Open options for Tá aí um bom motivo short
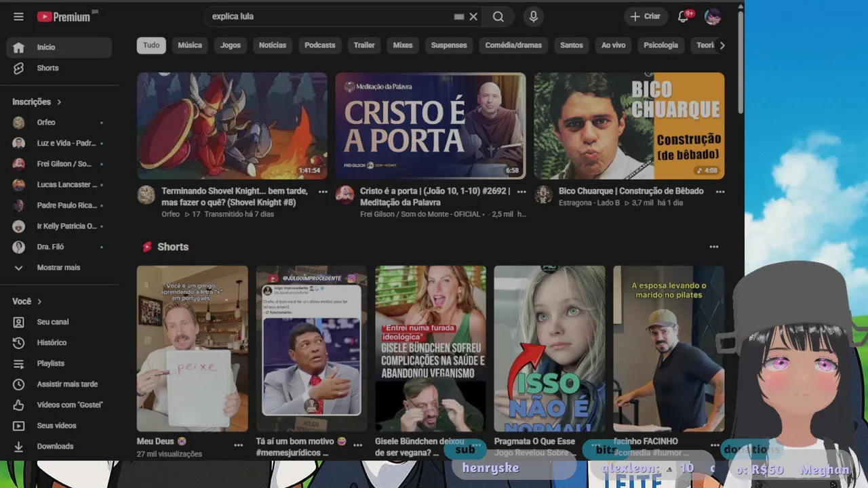 [358, 445]
